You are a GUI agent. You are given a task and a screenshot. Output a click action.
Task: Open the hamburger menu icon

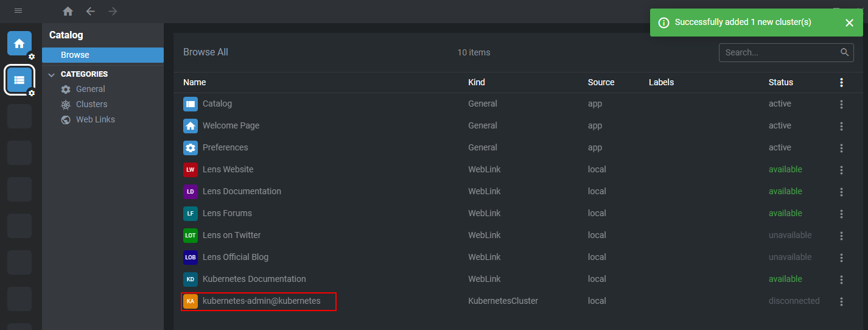coord(18,11)
